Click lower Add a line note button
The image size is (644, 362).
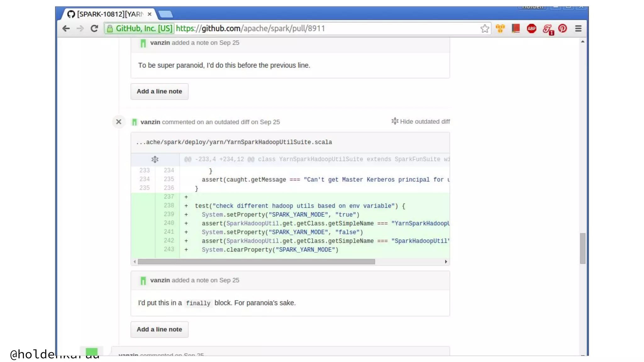[159, 329]
